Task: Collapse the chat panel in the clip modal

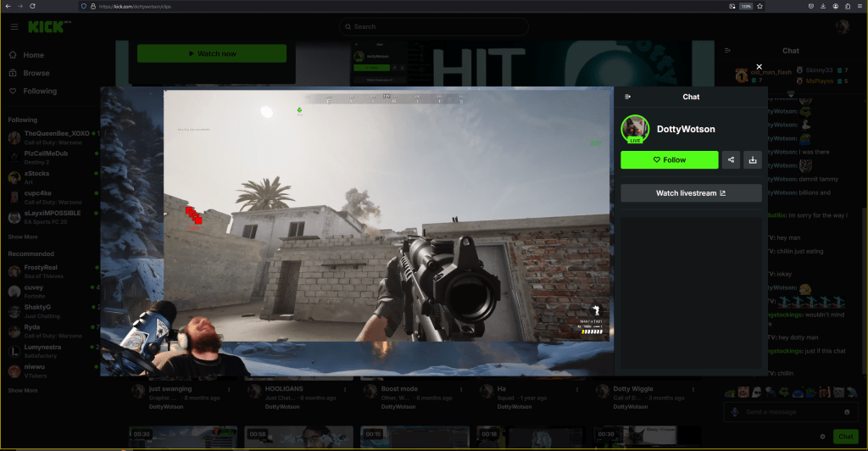Action: (628, 97)
